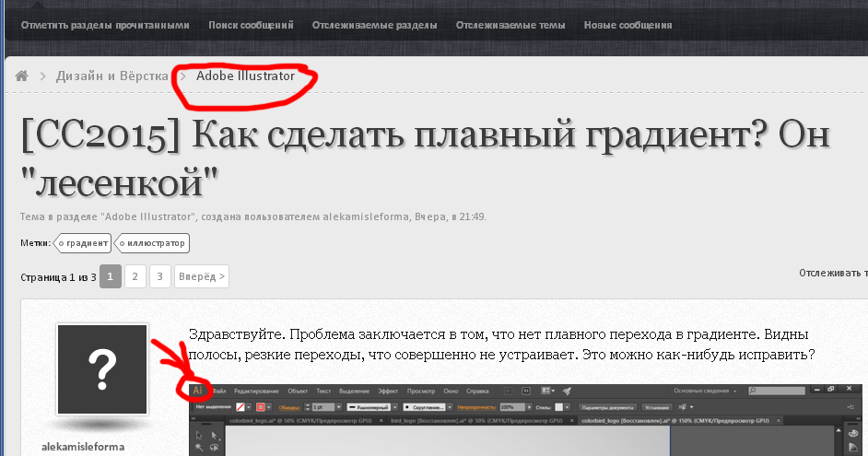Click the red stroke color swatch
This screenshot has height=456, width=868.
260,407
